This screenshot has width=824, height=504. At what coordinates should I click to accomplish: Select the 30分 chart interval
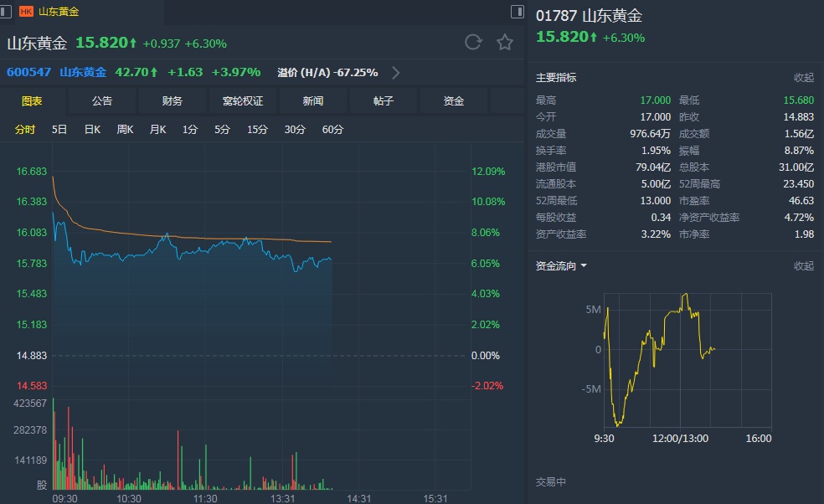pos(295,129)
